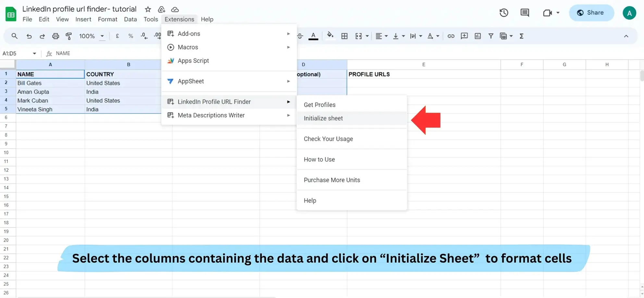Undo the last action
Viewport: 644px width, 298px height.
(x=29, y=36)
